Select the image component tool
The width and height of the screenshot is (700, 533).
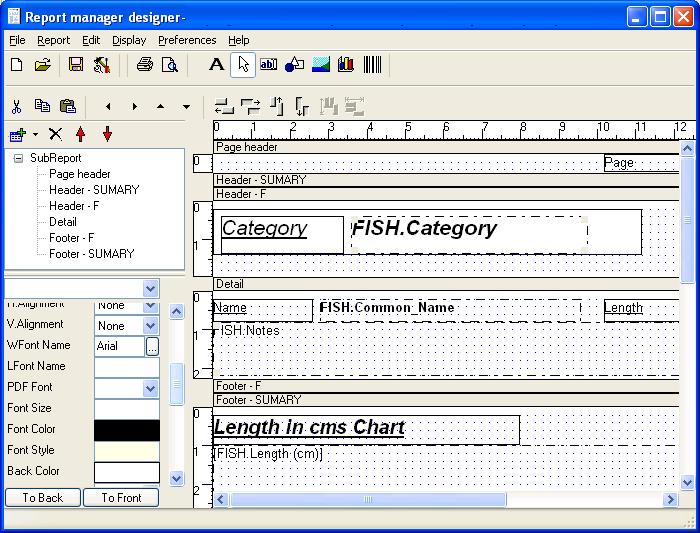click(x=320, y=65)
